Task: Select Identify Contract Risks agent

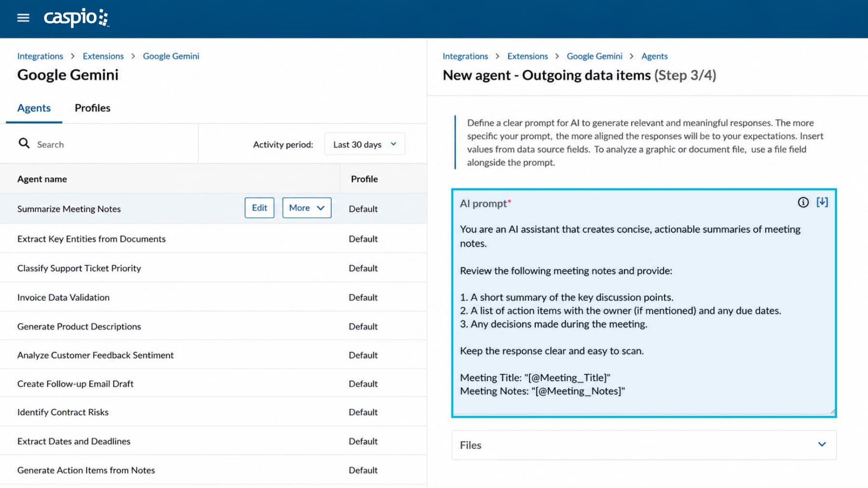Action: tap(63, 412)
